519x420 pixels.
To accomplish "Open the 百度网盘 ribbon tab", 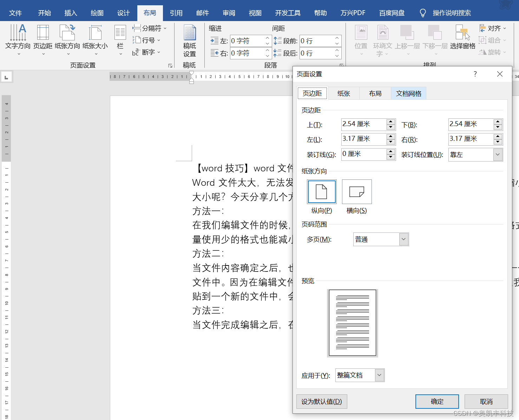I will tap(392, 13).
